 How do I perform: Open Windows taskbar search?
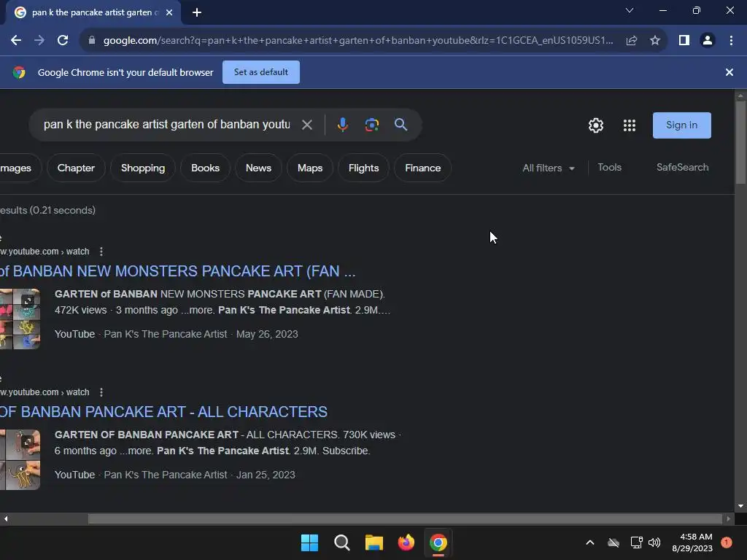(x=342, y=542)
